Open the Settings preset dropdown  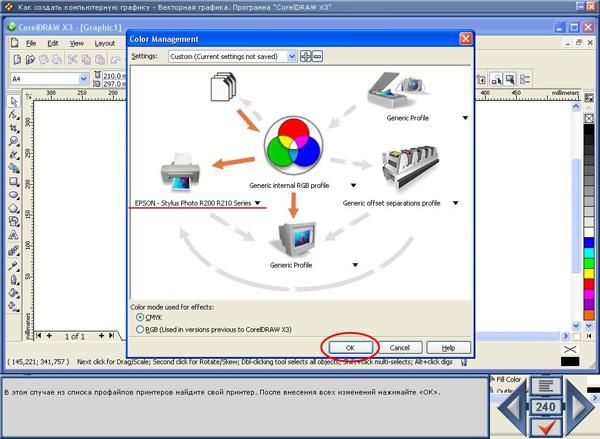pos(292,57)
